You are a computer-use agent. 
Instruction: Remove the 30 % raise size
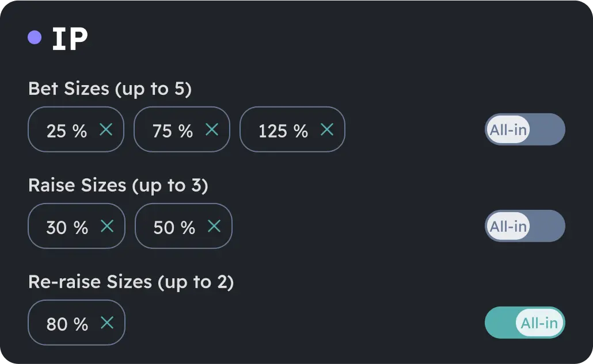click(107, 227)
